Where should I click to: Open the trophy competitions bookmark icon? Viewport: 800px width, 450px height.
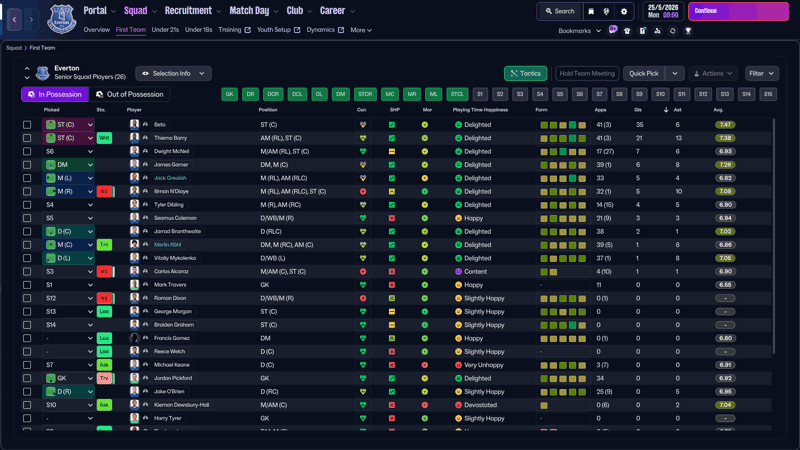[688, 31]
